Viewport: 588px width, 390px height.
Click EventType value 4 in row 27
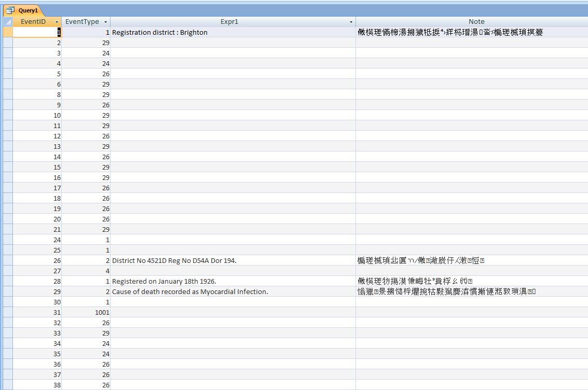pos(86,271)
